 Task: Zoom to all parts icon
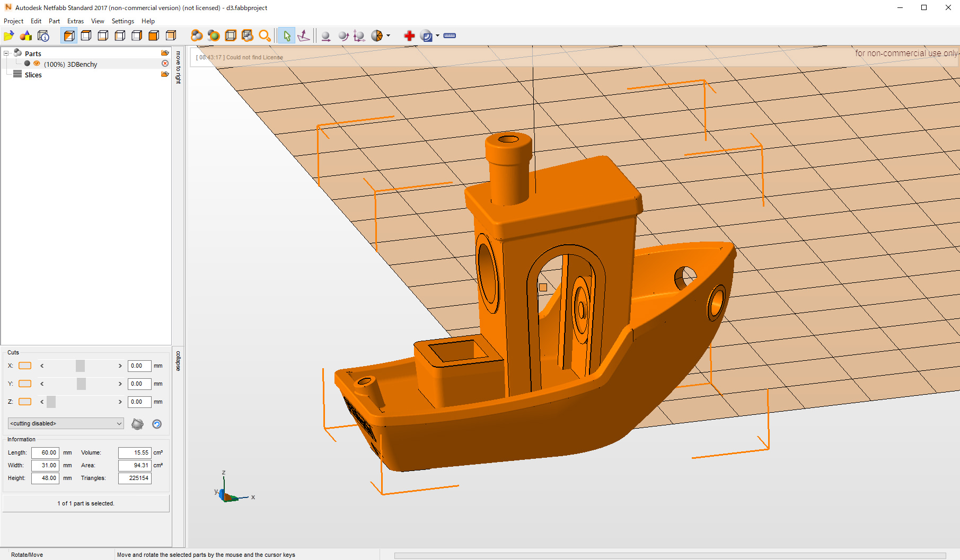coord(197,36)
